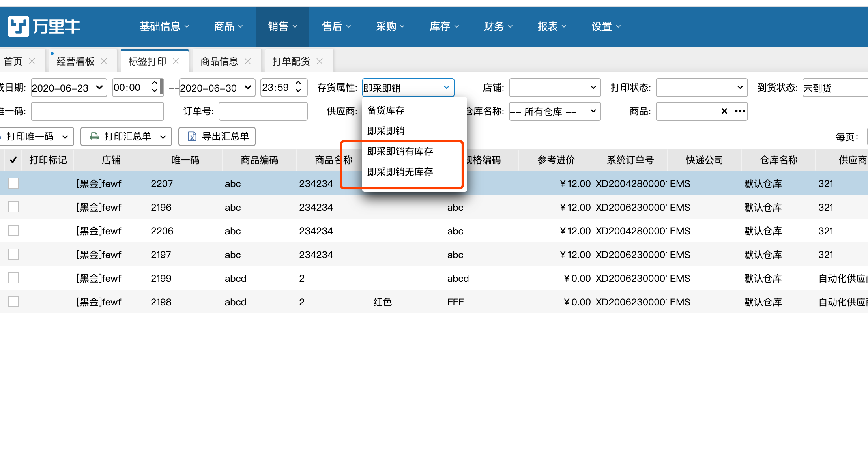Switch to the 商品信息 tab

(219, 61)
